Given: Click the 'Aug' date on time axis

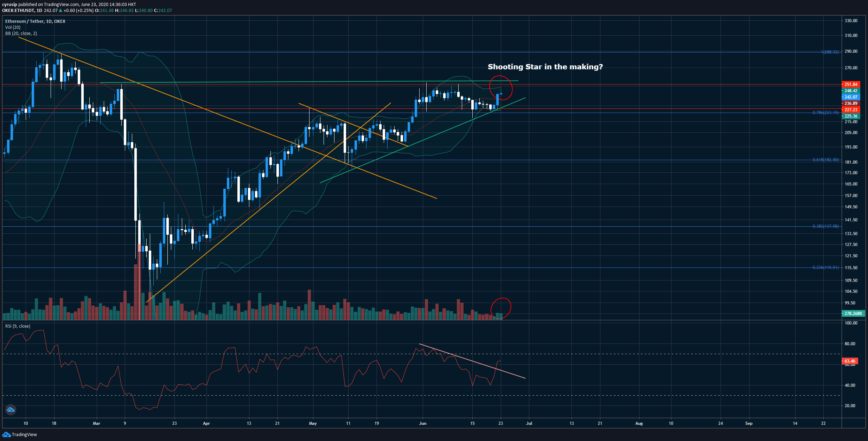Looking at the screenshot, I should (639, 423).
